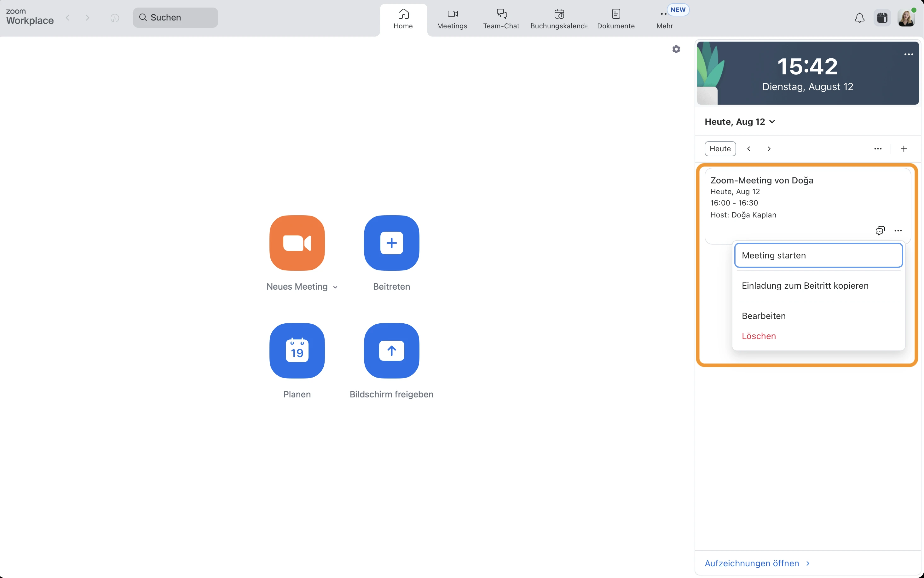This screenshot has height=578, width=924.
Task: Click the orange Neues Meeting camera icon
Action: [x=297, y=243]
